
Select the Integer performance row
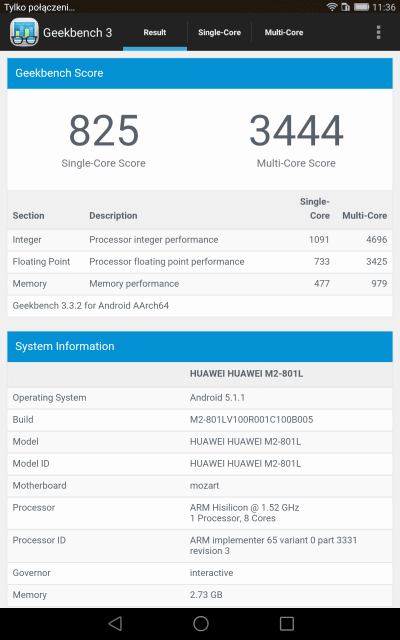[200, 240]
